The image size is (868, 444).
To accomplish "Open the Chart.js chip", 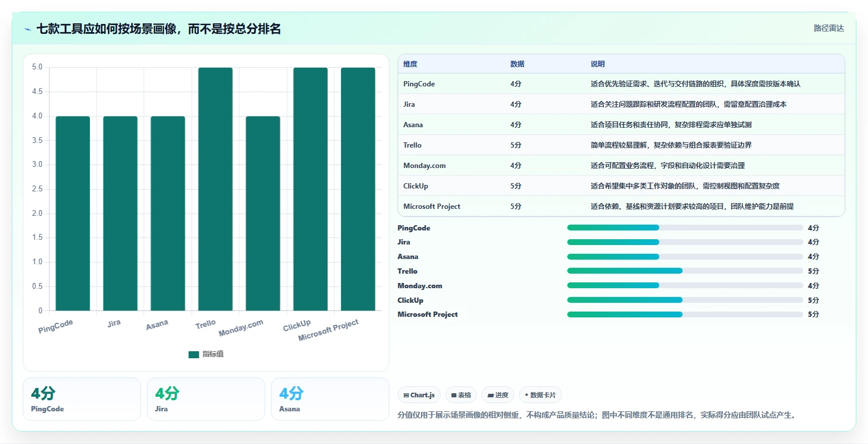I will (x=419, y=395).
